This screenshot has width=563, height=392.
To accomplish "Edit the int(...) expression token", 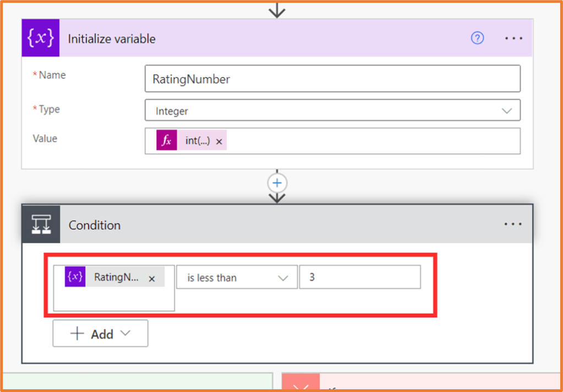I will click(x=197, y=141).
